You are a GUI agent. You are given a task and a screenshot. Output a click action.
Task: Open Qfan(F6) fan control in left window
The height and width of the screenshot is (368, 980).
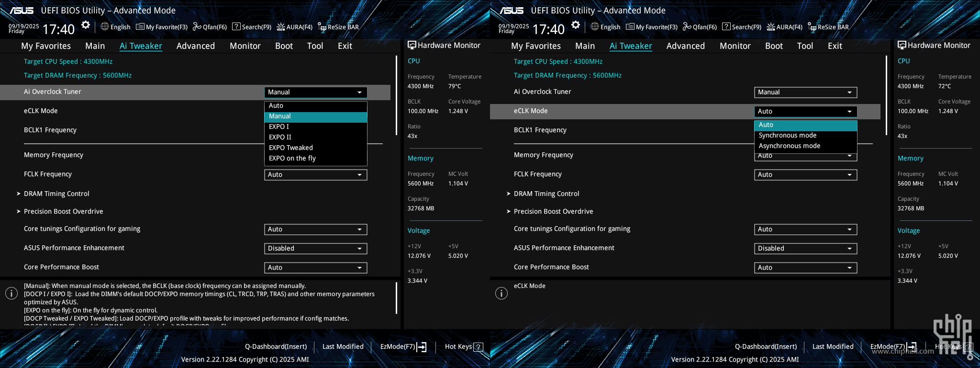click(210, 27)
